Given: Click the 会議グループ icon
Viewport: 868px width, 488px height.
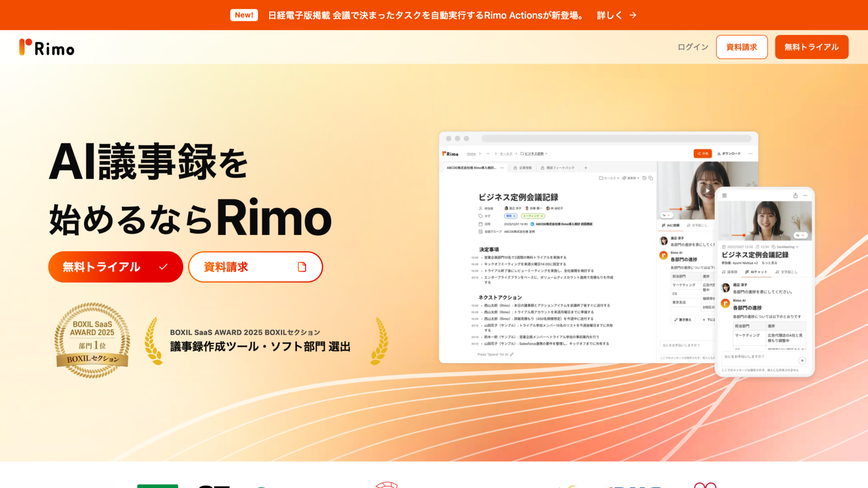Looking at the screenshot, I should tap(481, 232).
